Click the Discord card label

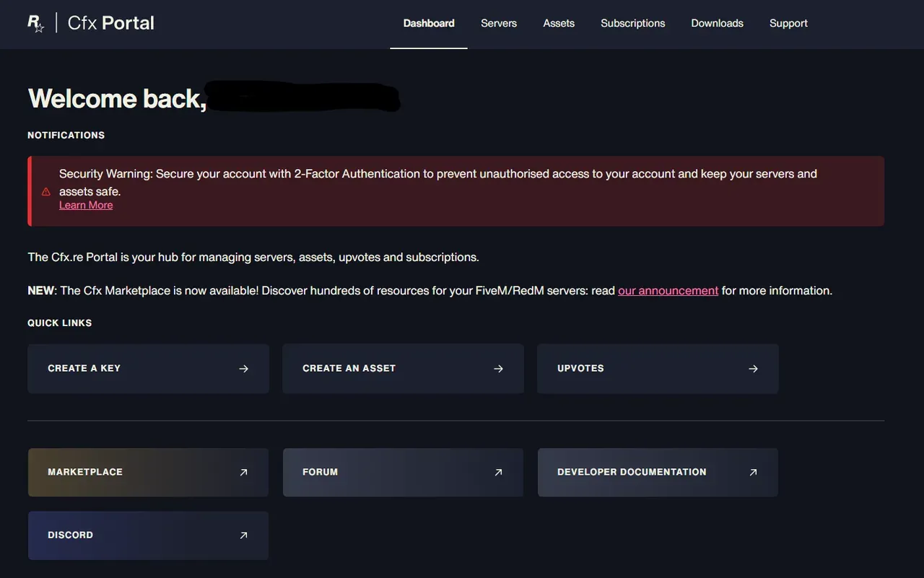click(x=70, y=535)
